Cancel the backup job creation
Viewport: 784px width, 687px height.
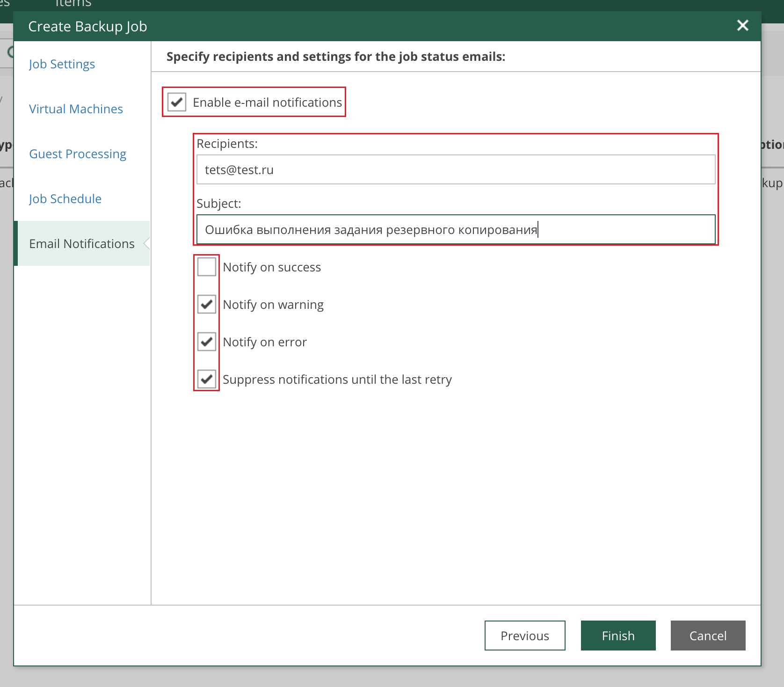tap(708, 636)
